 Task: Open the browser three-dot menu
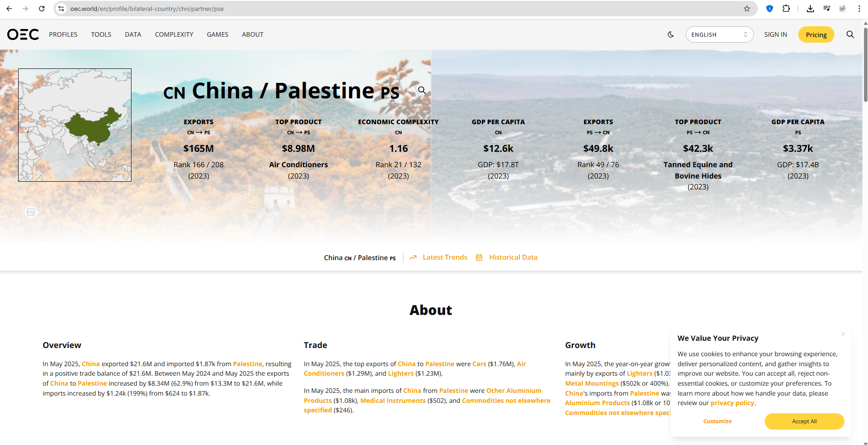click(859, 9)
